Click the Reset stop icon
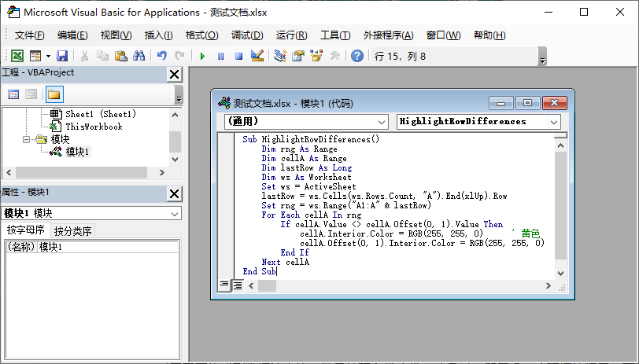The image size is (639, 364). tap(238, 56)
